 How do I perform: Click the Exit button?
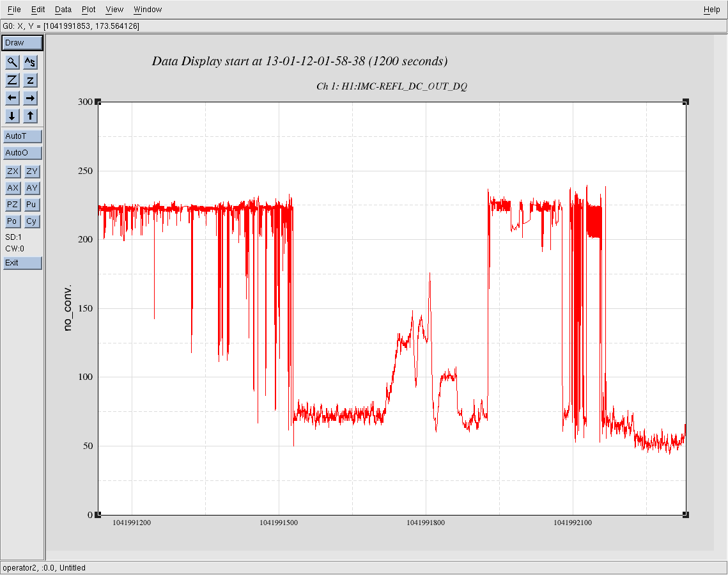point(23,263)
